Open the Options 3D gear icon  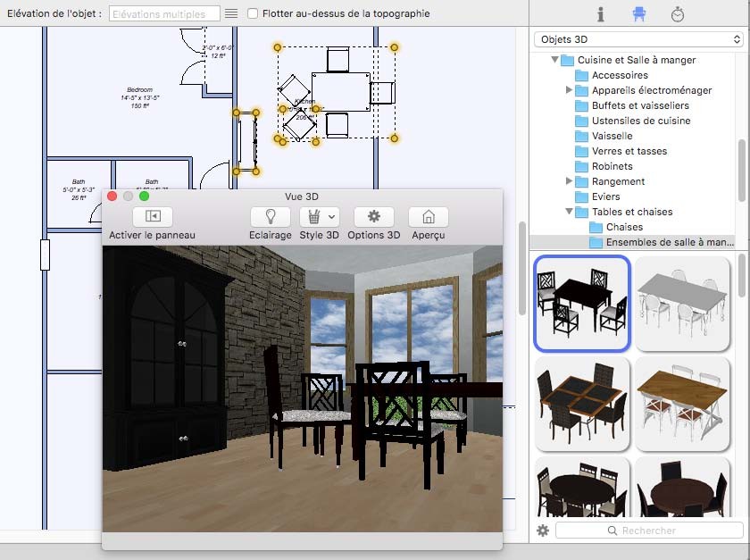click(374, 216)
